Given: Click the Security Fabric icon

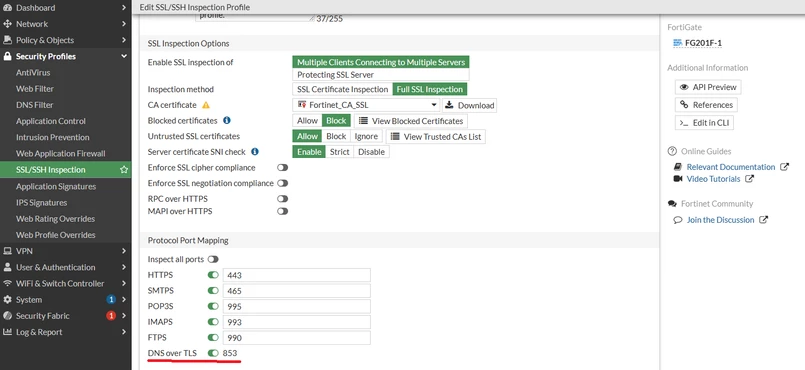Looking at the screenshot, I should tap(7, 316).
